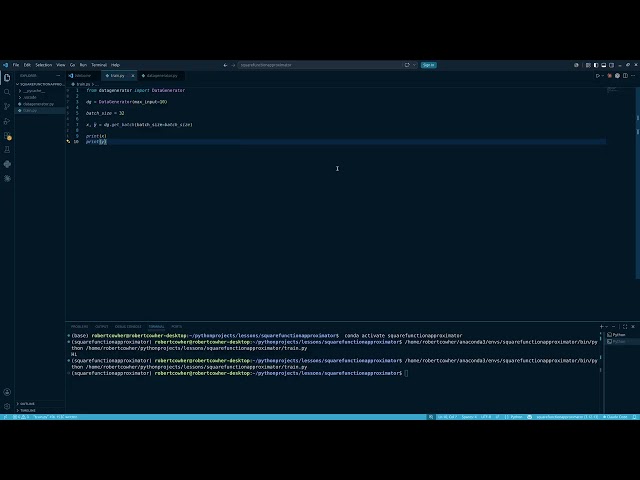The height and width of the screenshot is (480, 640).
Task: Open the PROBLEMS panel tab
Action: coord(79,327)
